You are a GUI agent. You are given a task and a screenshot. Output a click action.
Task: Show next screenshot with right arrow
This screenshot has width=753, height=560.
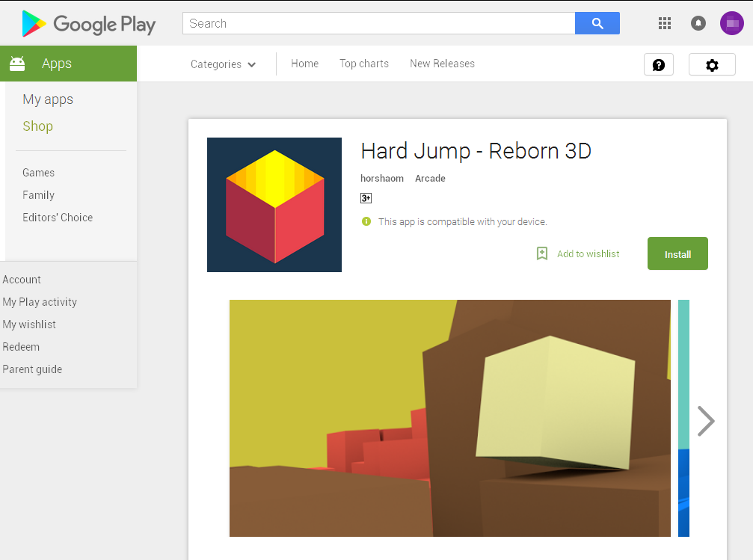705,421
